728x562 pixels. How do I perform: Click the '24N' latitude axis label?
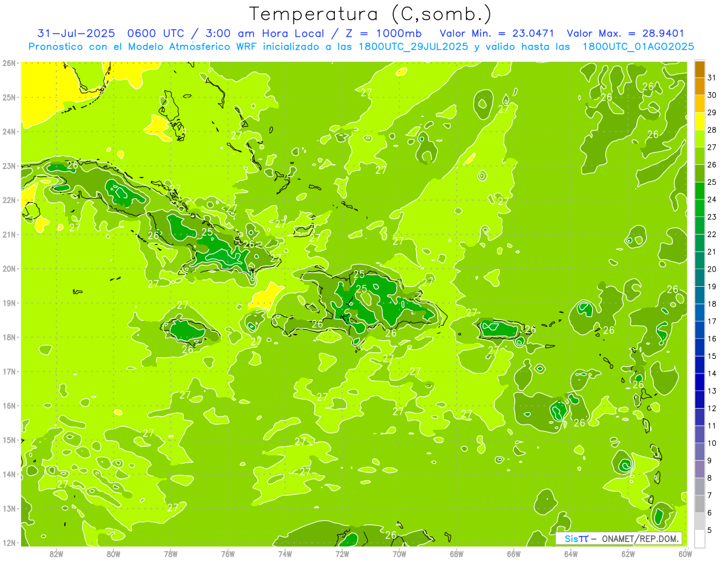[x=9, y=132]
